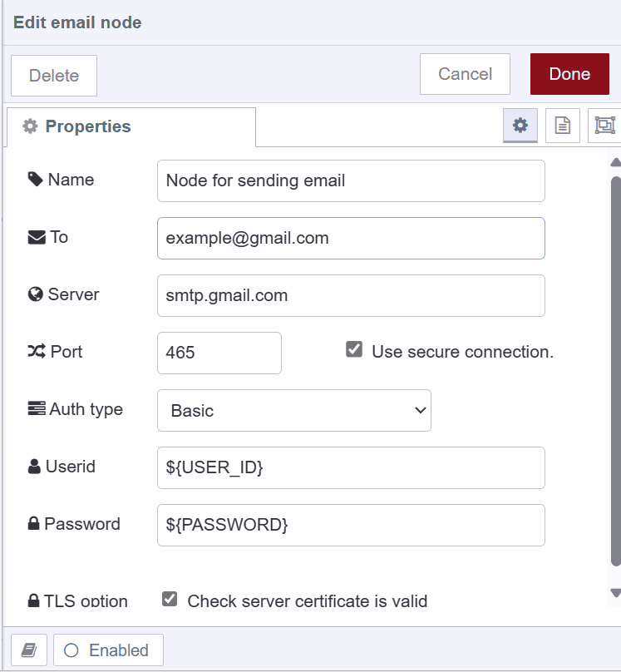Click the Edit email node title bar
This screenshot has height=672, width=621.
point(77,22)
